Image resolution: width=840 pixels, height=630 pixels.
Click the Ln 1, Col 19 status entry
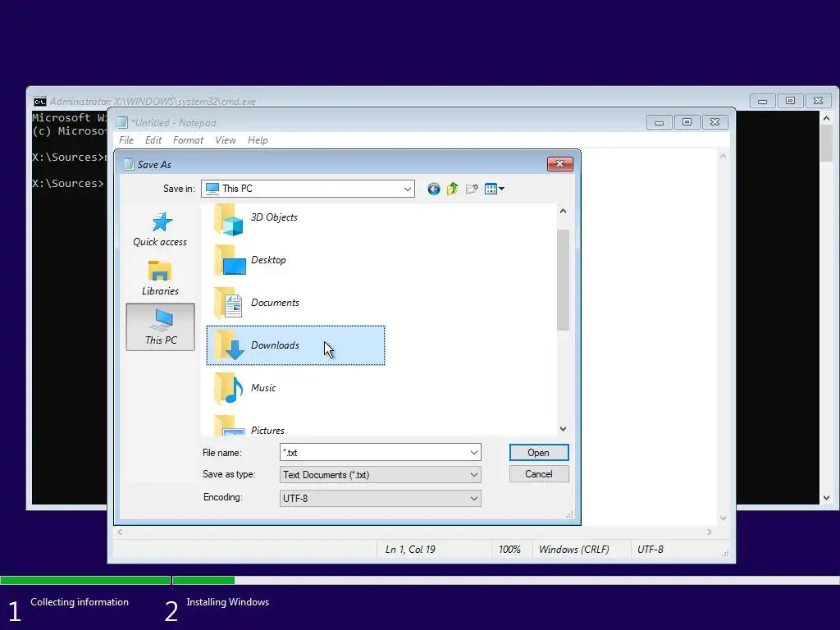point(410,550)
